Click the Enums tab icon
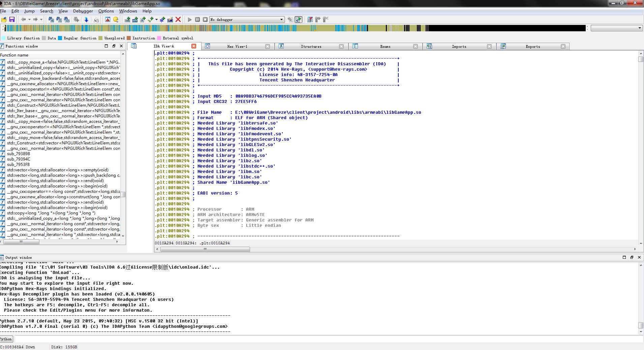Image resolution: width=644 pixels, height=350 pixels. click(355, 46)
